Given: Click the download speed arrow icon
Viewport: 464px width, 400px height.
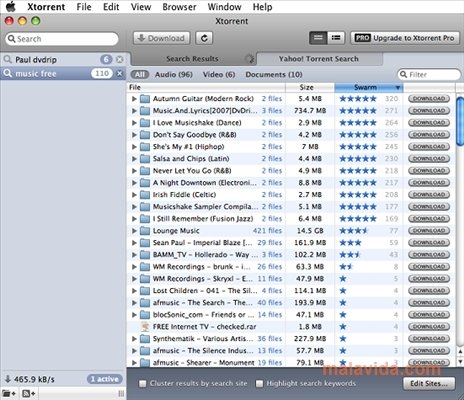Looking at the screenshot, I should pos(7,379).
